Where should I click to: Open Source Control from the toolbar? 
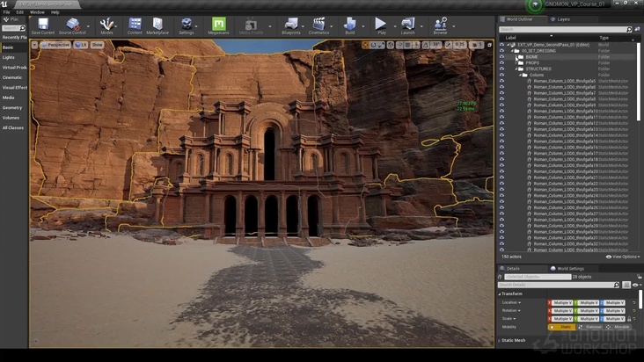[72, 25]
